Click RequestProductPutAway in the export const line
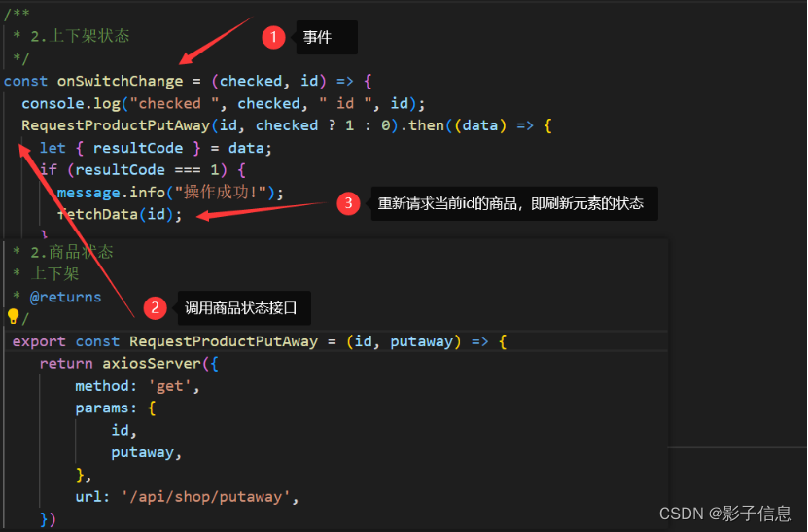The height and width of the screenshot is (532, 808). click(x=224, y=341)
